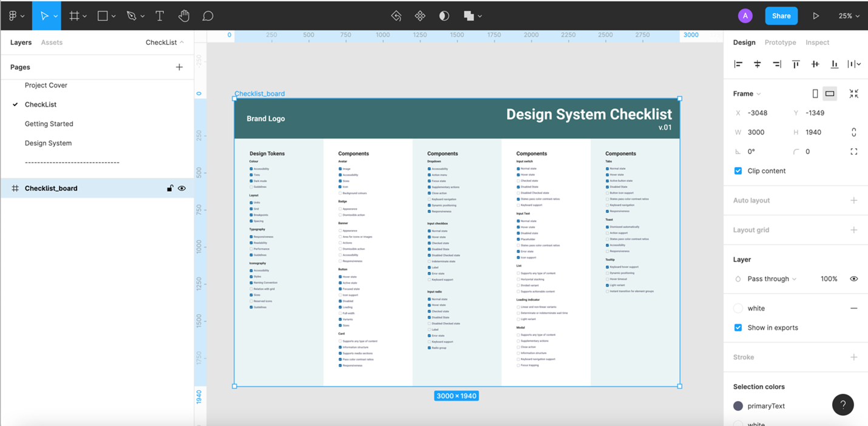
Task: Switch to the Assets tab
Action: pos(52,42)
